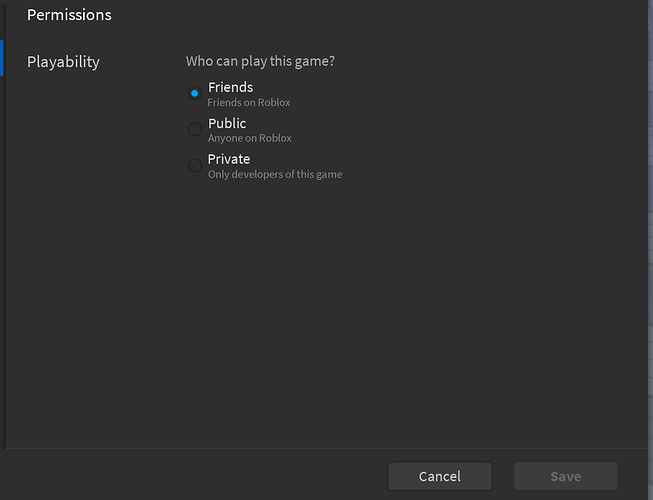
Task: Click the blue selected-tab indicator in sidebar
Action: [x=2, y=58]
